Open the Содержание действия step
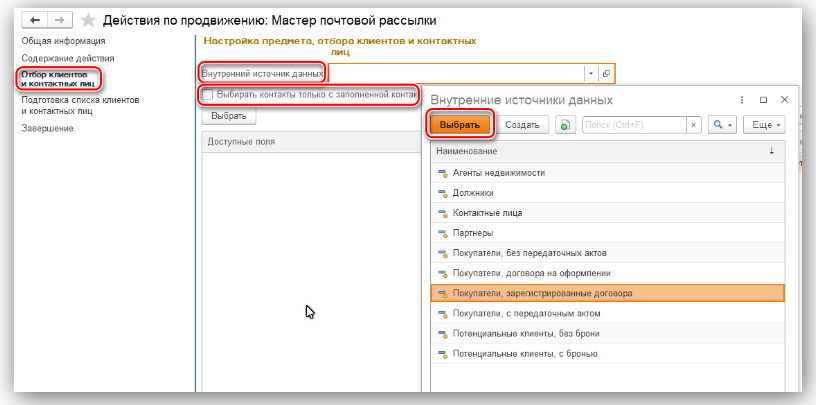Image resolution: width=816 pixels, height=405 pixels. coord(68,58)
